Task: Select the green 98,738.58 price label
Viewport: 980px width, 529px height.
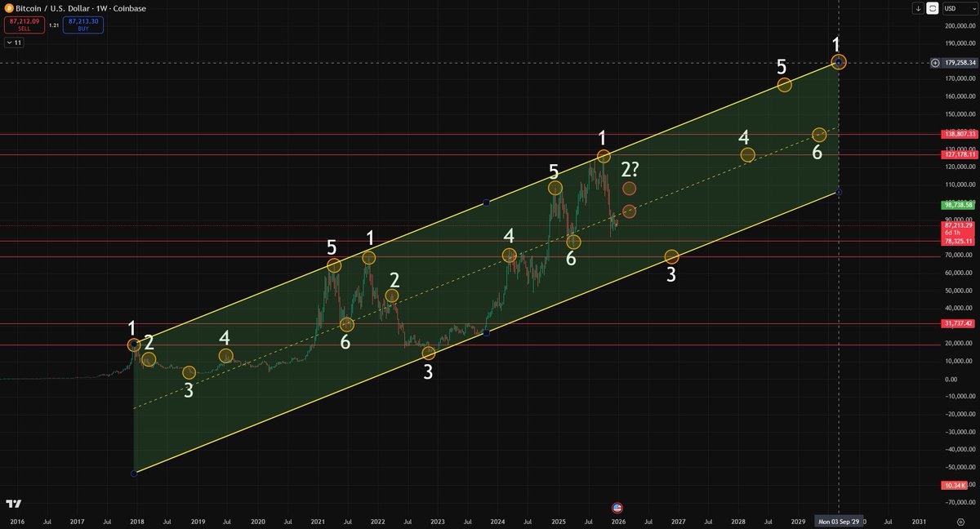Action: [x=958, y=206]
